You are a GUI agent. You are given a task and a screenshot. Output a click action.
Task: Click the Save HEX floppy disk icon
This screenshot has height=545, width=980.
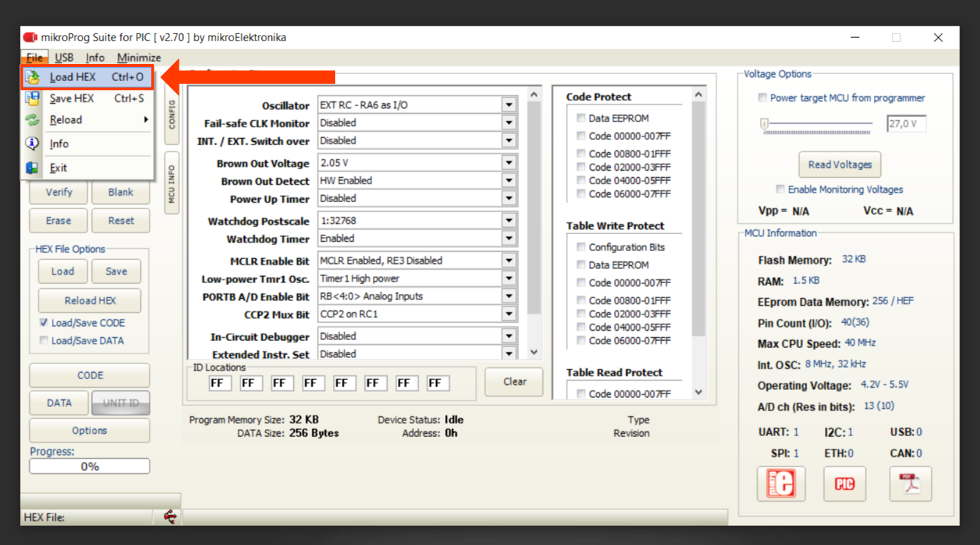coord(33,98)
